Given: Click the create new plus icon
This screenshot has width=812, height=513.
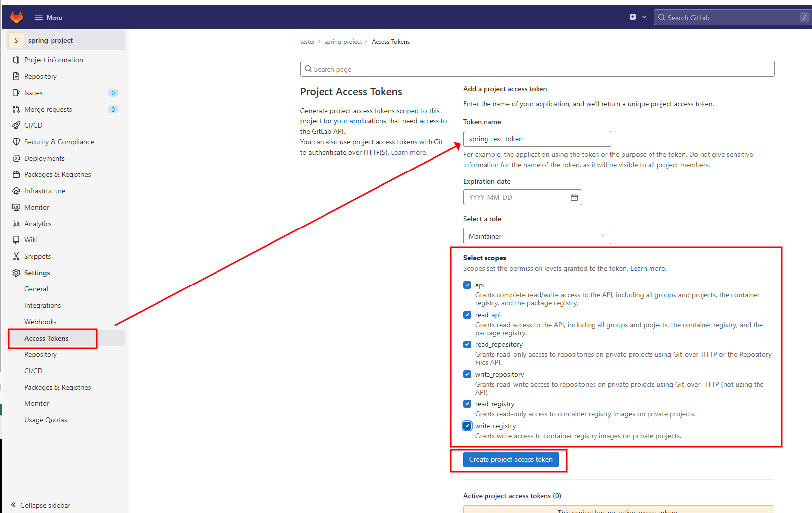Looking at the screenshot, I should (x=633, y=17).
